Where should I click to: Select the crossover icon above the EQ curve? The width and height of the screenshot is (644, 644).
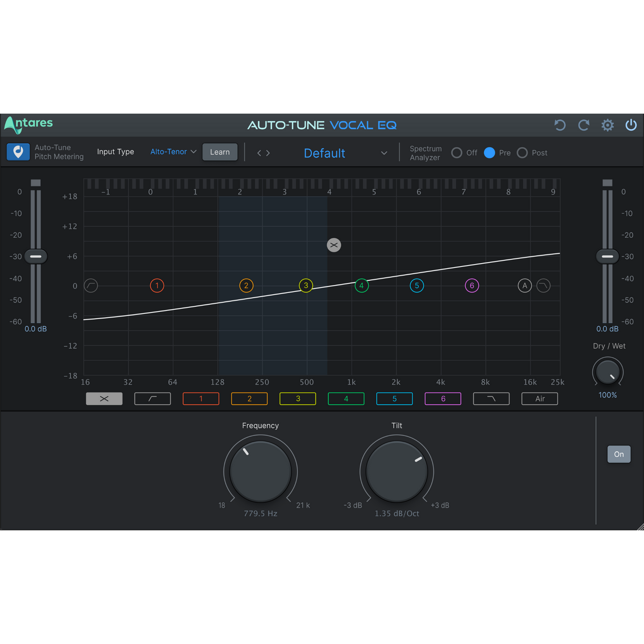click(334, 245)
